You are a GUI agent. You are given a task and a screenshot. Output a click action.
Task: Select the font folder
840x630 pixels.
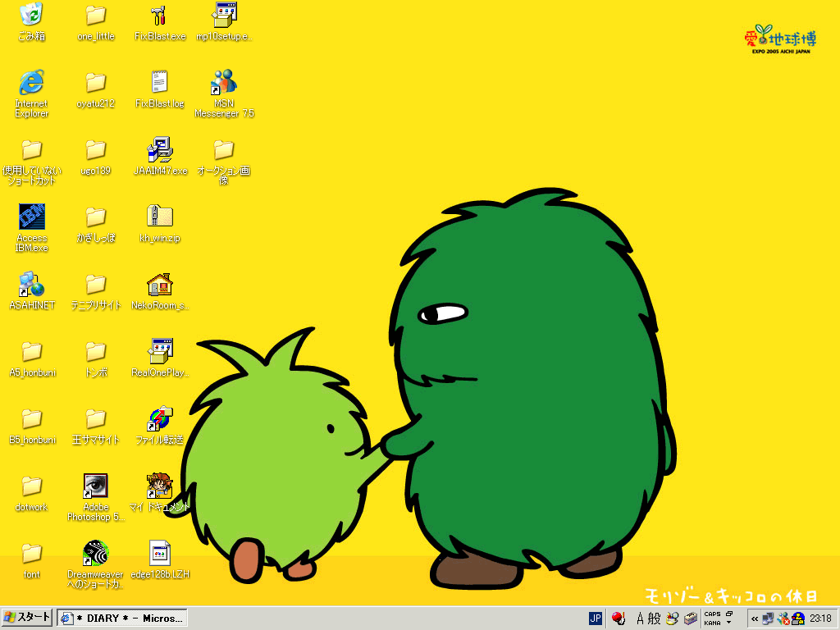click(x=32, y=560)
